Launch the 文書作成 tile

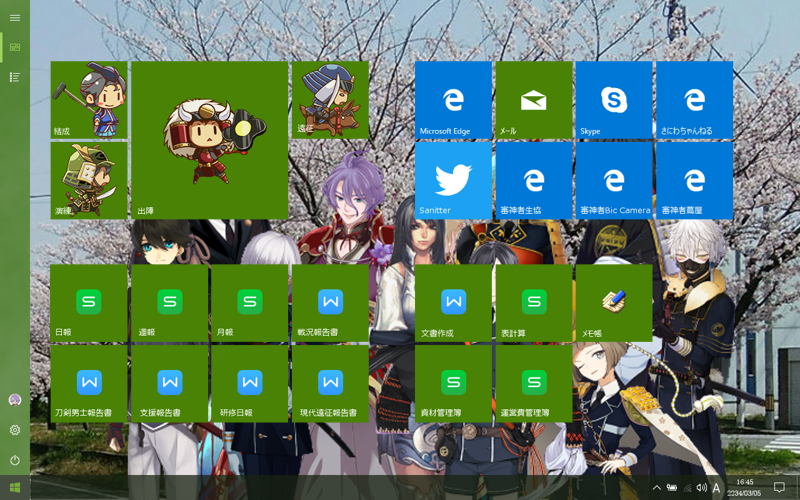453,302
